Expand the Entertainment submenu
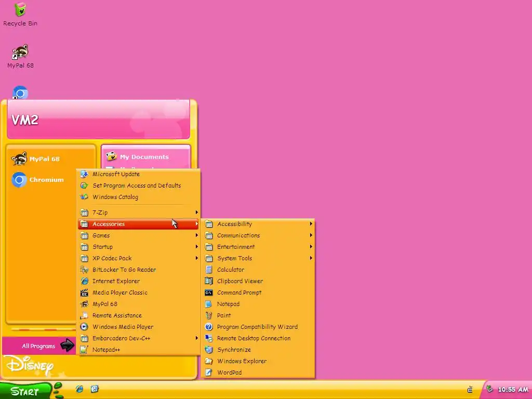 (258, 247)
